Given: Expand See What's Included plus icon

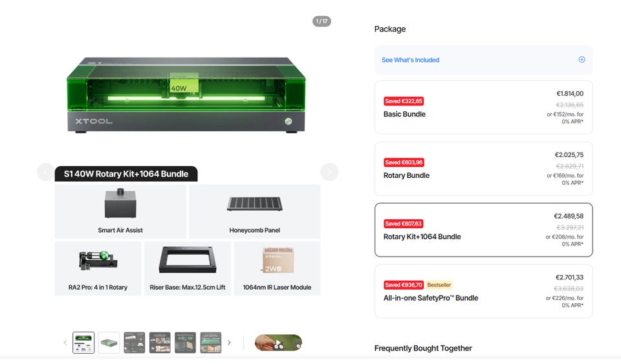Looking at the screenshot, I should [x=582, y=59].
